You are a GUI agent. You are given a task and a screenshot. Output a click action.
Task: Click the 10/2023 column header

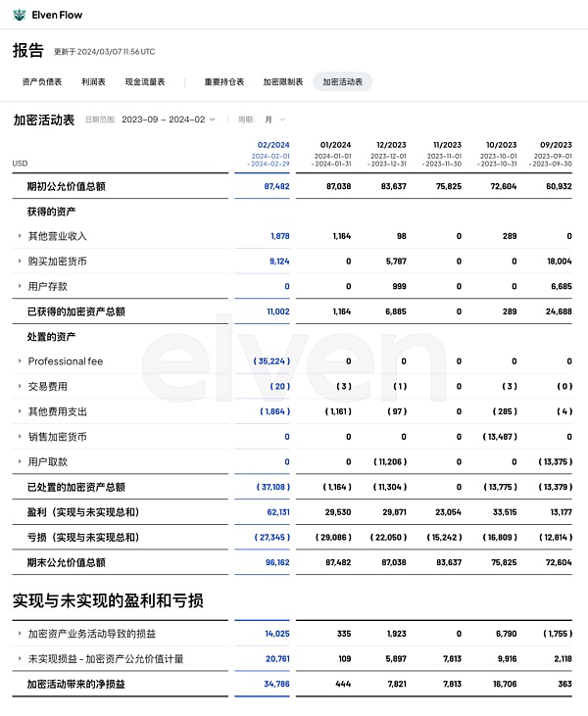coord(501,145)
